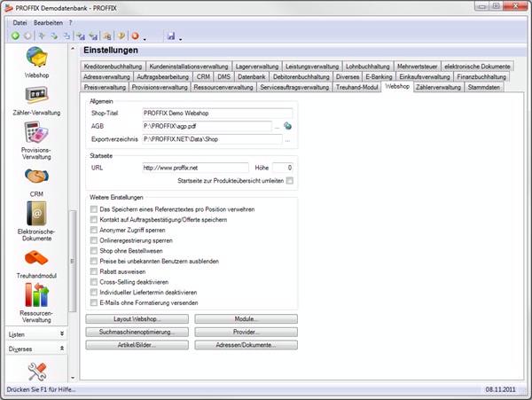This screenshot has width=532, height=400.
Task: Click the blue floppy disk save icon
Action: (171, 35)
